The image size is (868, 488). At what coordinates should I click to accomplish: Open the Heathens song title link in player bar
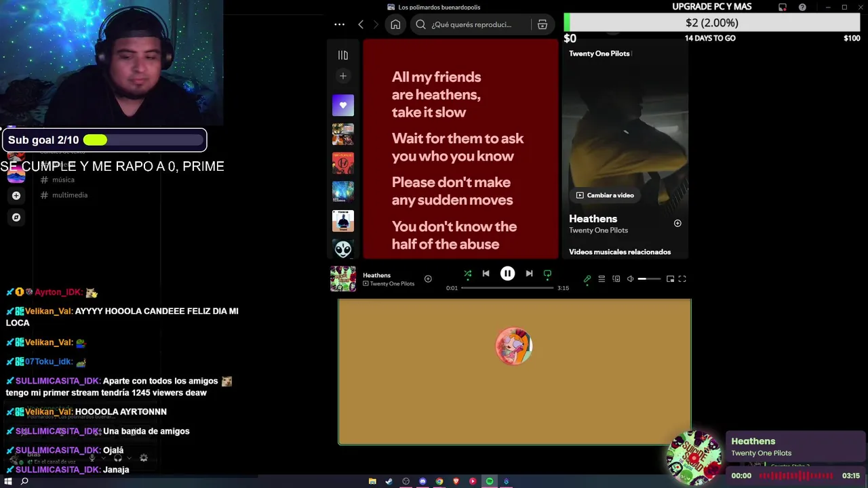pos(376,275)
